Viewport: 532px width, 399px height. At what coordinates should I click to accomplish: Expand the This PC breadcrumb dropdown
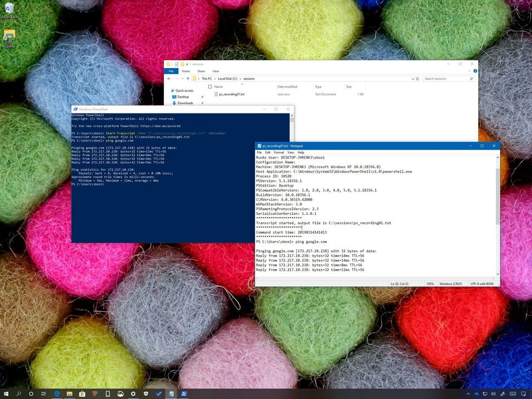tap(214, 78)
